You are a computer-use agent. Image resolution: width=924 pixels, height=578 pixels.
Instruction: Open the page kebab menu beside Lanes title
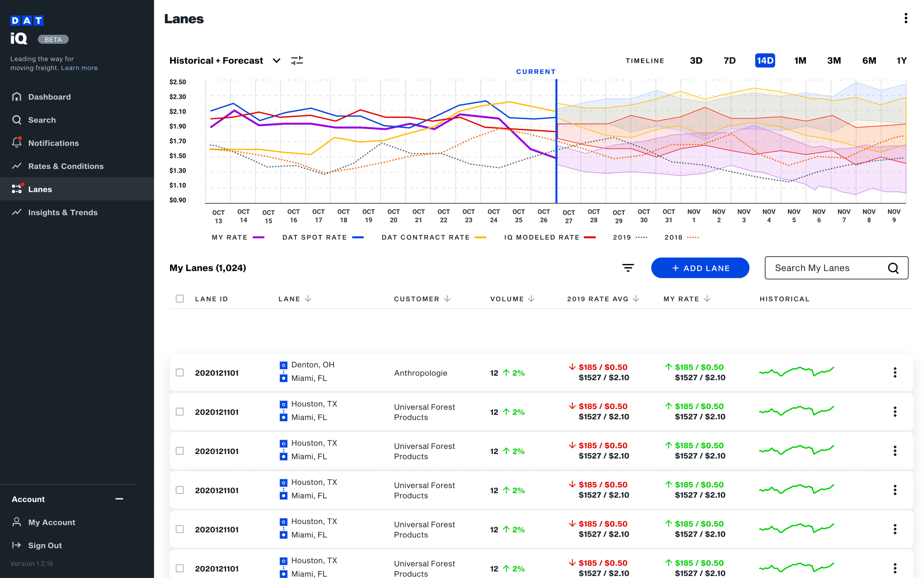coord(905,18)
